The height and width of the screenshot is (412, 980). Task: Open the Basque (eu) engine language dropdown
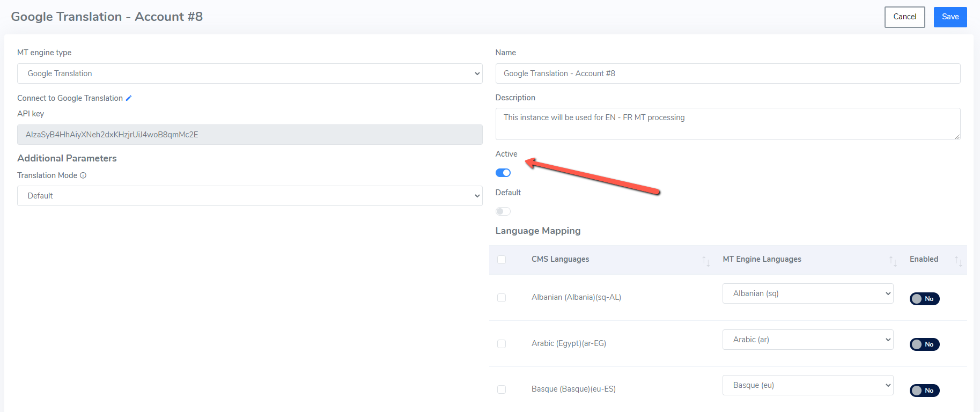[x=808, y=385]
